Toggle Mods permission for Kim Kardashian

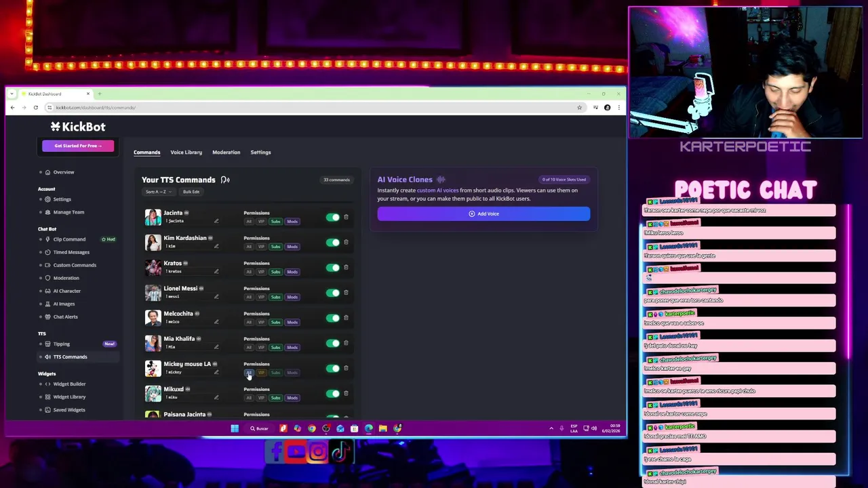(x=292, y=247)
